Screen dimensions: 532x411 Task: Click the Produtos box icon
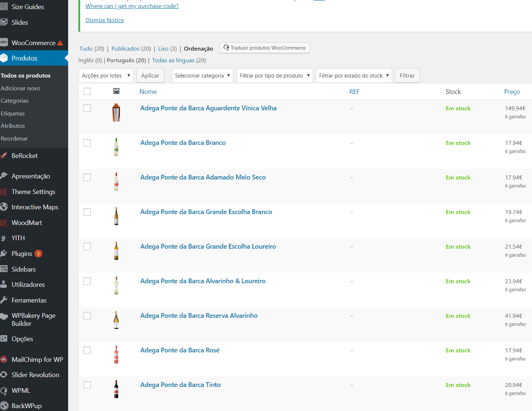click(x=4, y=58)
